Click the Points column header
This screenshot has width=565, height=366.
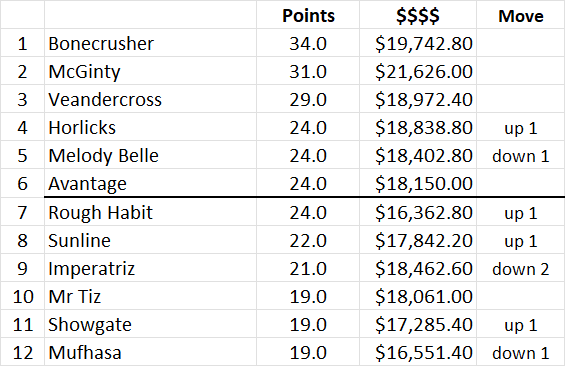(308, 15)
